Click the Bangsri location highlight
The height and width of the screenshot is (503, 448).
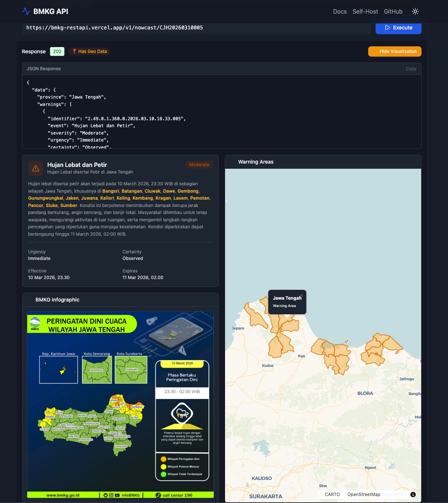tap(111, 191)
